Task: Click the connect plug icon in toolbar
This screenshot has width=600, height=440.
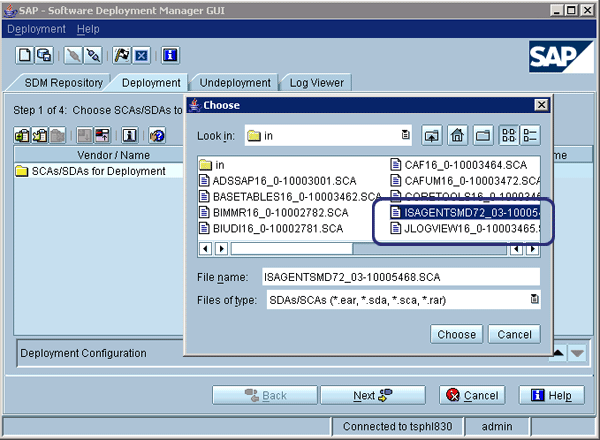Action: pos(74,55)
